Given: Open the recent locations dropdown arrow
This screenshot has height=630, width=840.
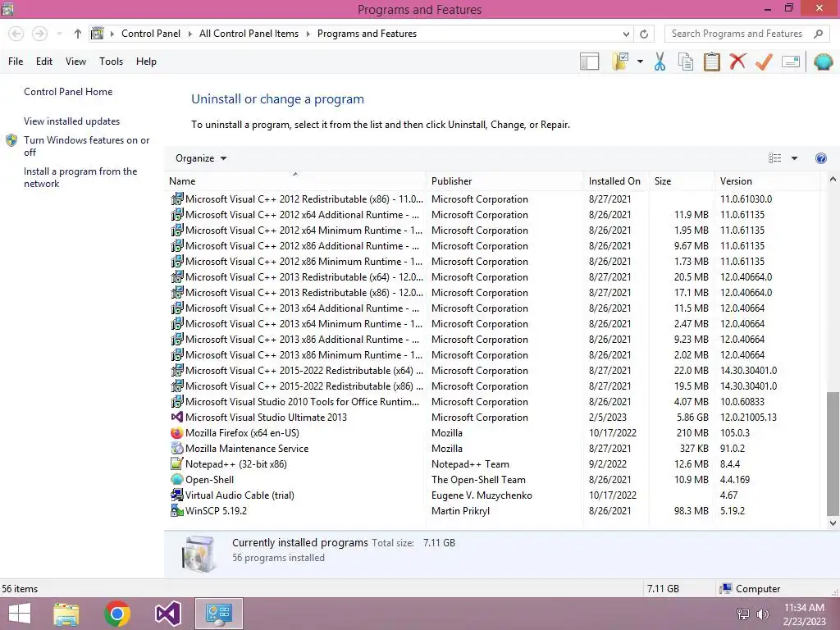Looking at the screenshot, I should [59, 34].
